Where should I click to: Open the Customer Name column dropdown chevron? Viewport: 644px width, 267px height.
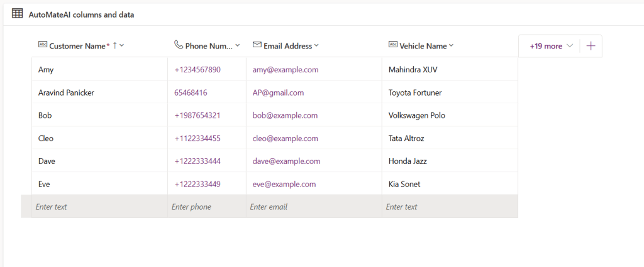pos(122,45)
